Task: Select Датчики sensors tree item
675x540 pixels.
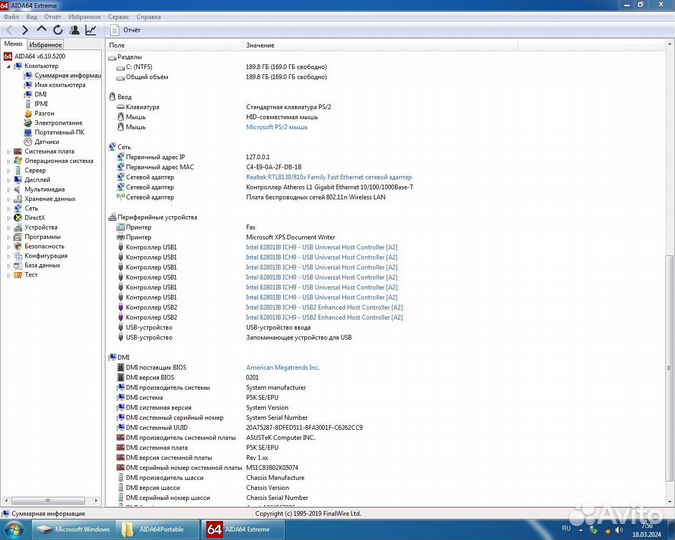Action: [46, 142]
